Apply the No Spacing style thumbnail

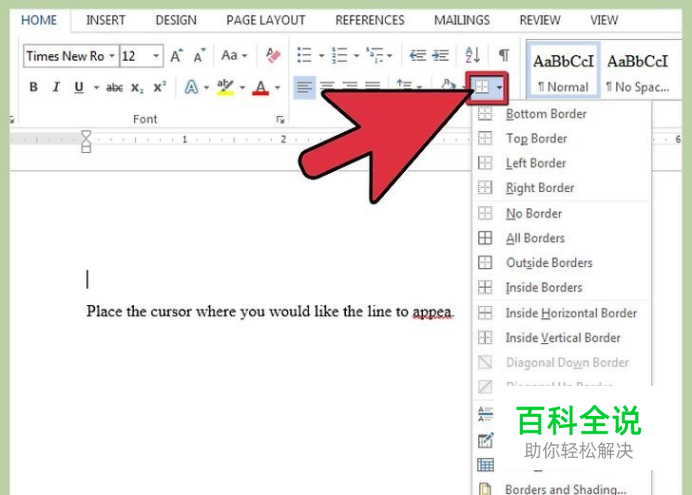[x=638, y=70]
